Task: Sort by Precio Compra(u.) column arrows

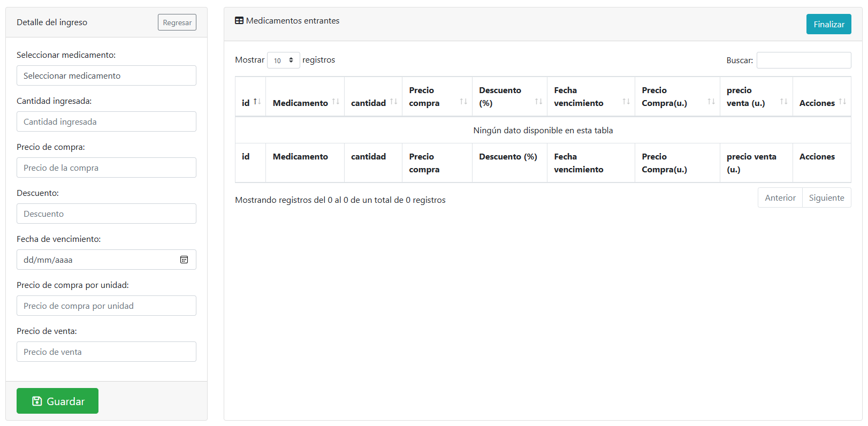Action: tap(711, 102)
